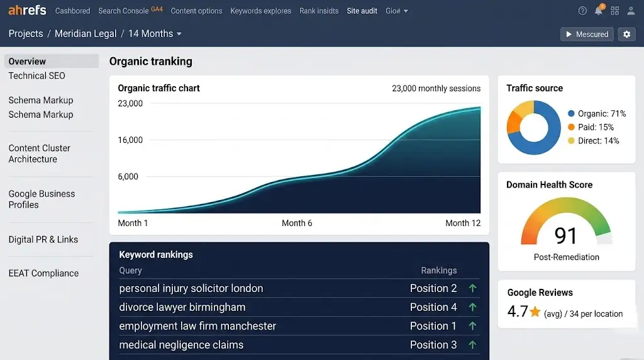Image resolution: width=644 pixels, height=360 pixels.
Task: Click the Keyword rankings heading
Action: [x=156, y=254]
